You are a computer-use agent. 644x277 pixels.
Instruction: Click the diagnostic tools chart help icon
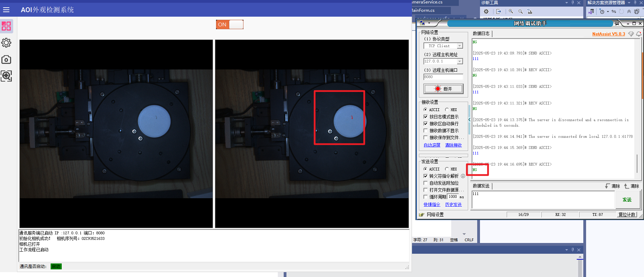(x=530, y=11)
